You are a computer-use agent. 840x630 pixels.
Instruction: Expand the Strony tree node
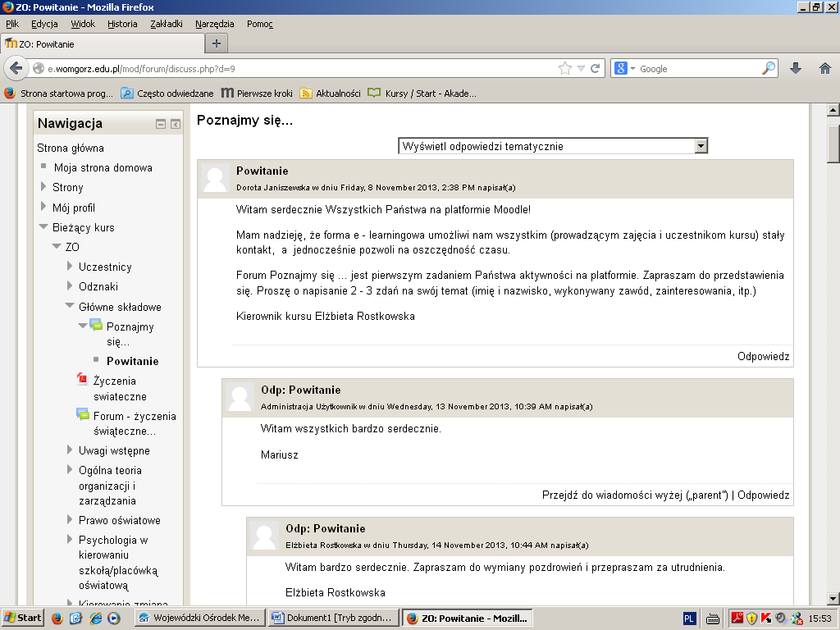click(x=44, y=187)
